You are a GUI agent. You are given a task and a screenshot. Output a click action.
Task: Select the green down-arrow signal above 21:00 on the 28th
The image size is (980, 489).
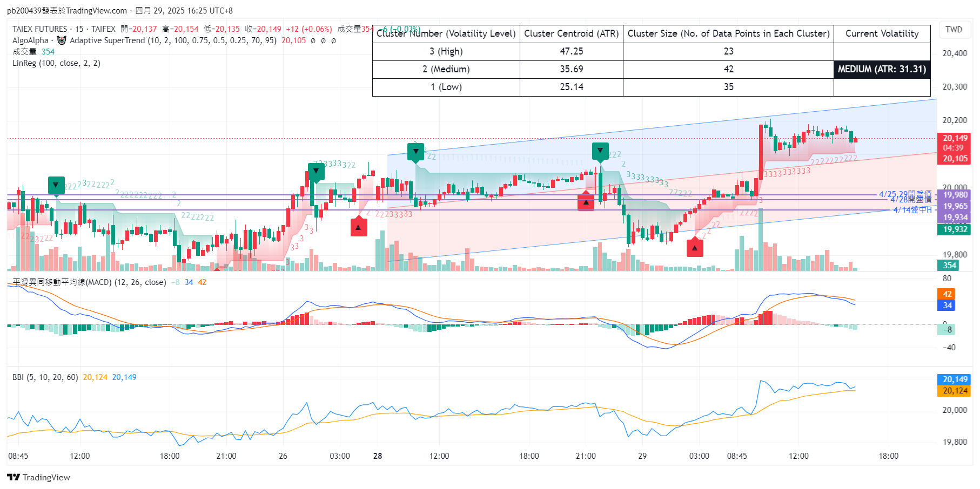pyautogui.click(x=600, y=151)
